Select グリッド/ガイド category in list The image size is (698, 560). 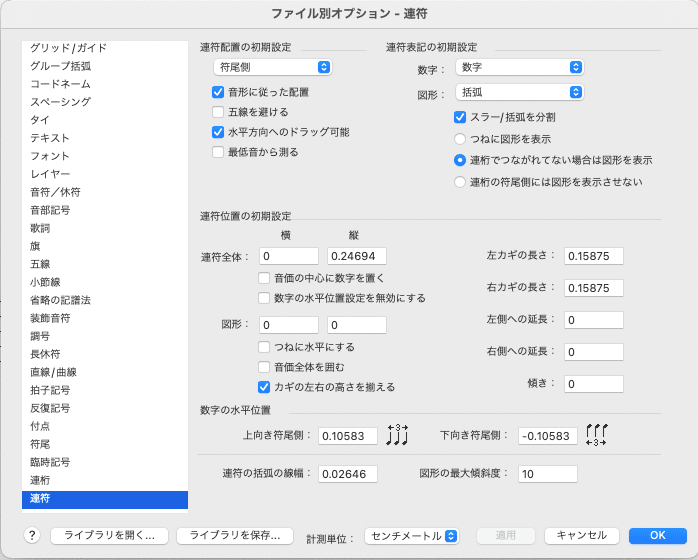click(105, 48)
